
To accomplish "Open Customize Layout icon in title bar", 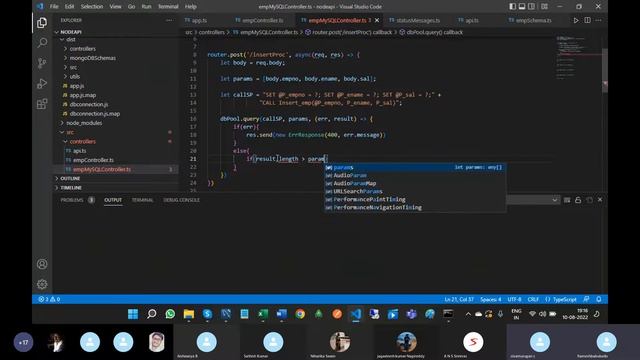I will pos(544,7).
